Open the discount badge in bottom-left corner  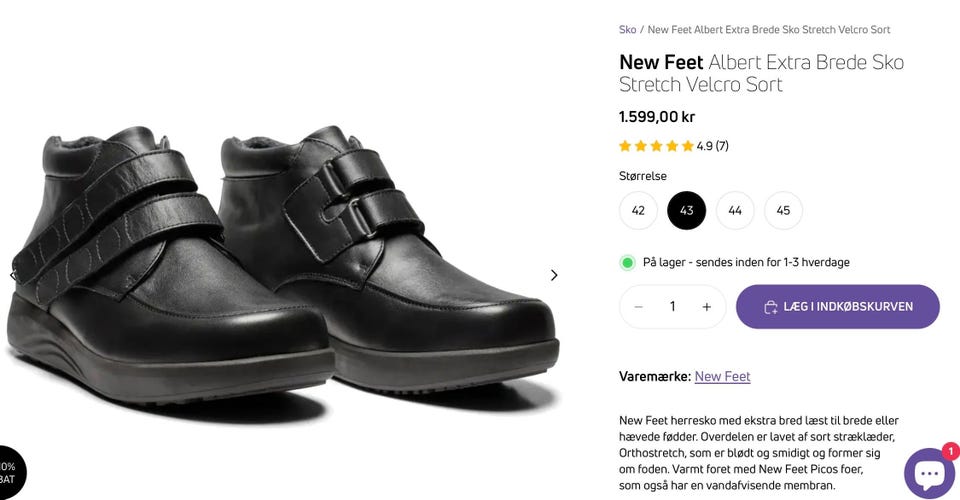[x=10, y=473]
